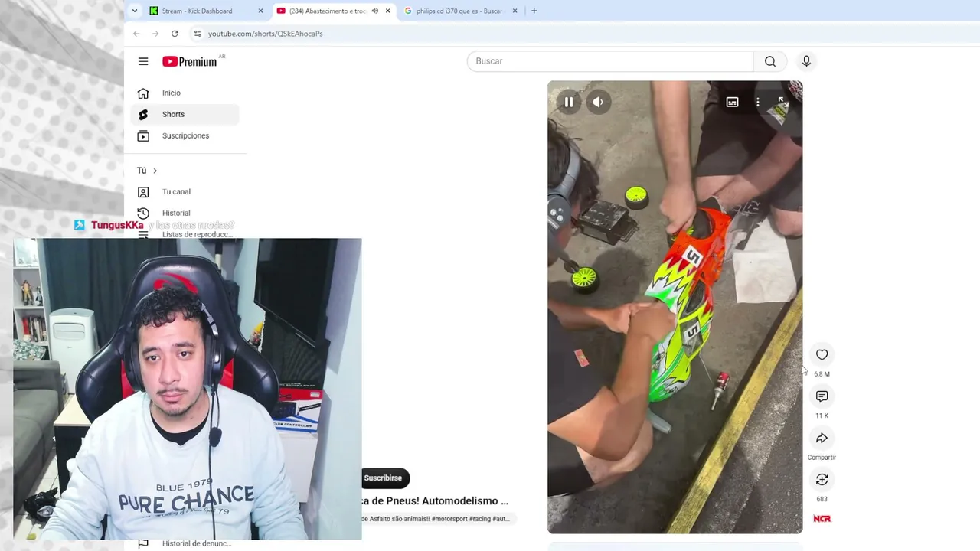Open the tab search dropdown arrow

[x=135, y=11]
